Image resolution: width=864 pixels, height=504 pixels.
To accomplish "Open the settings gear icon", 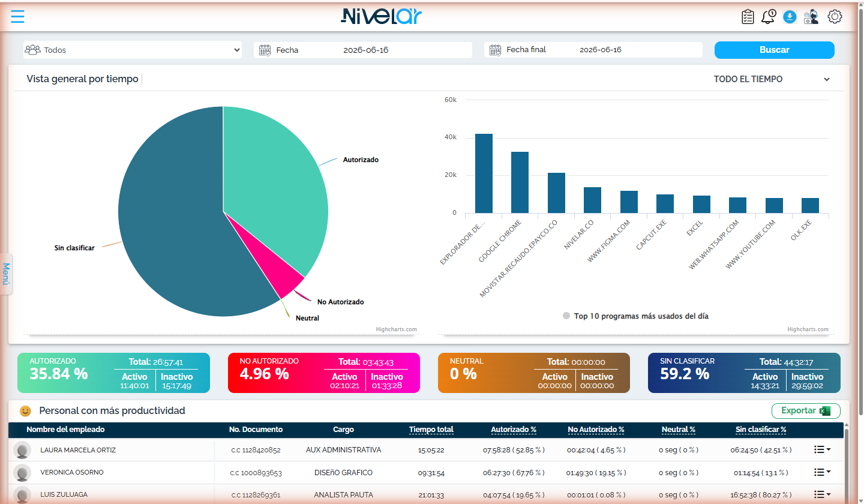I will tap(835, 17).
